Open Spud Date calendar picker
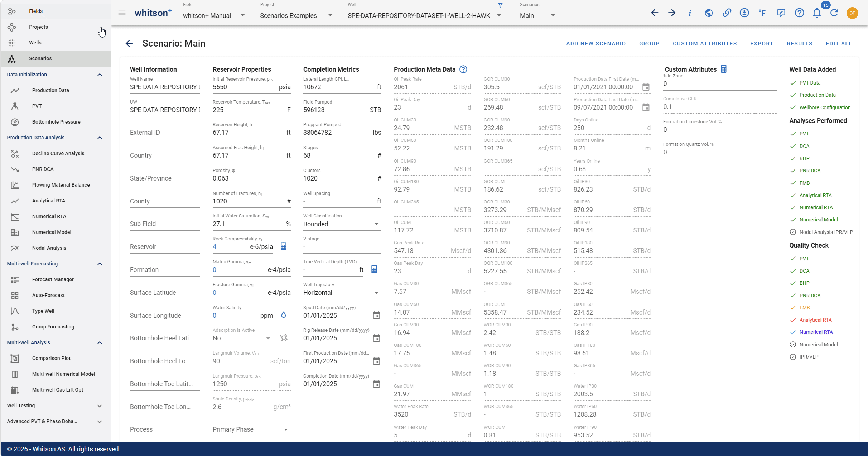This screenshot has height=456, width=868. (x=376, y=315)
